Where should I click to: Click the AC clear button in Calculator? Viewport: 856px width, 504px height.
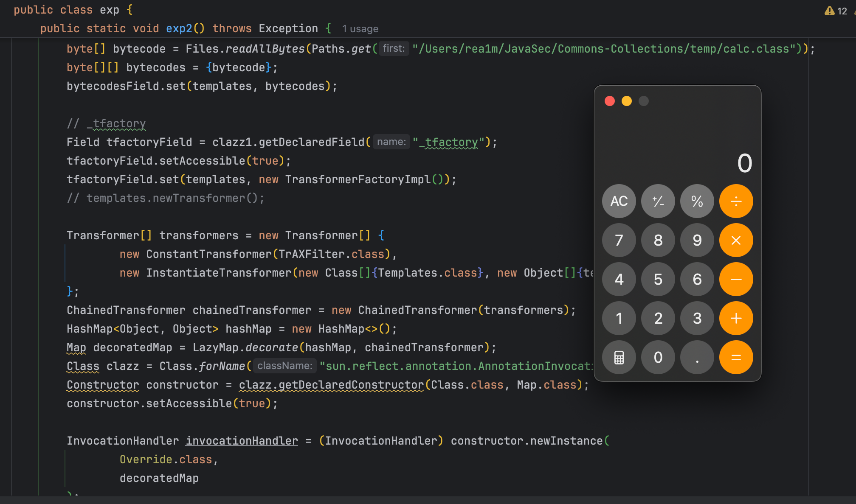(619, 201)
